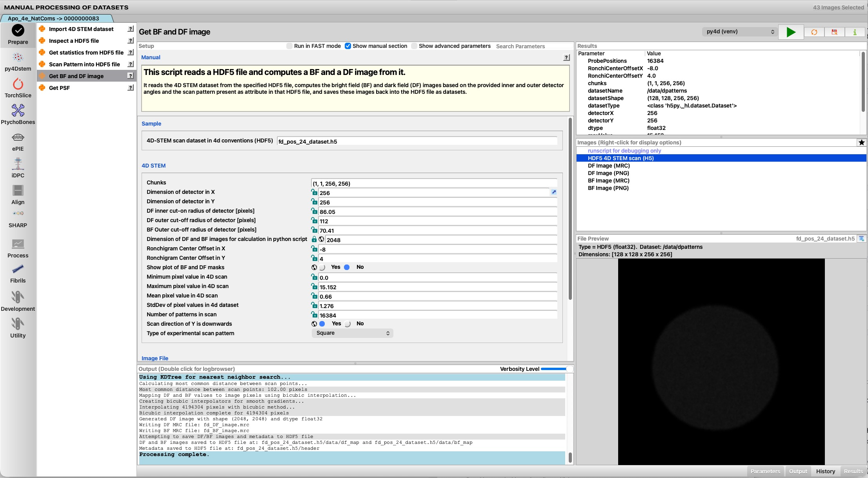Click the green info icon
Viewport: 868px width, 478px height.
(x=855, y=32)
